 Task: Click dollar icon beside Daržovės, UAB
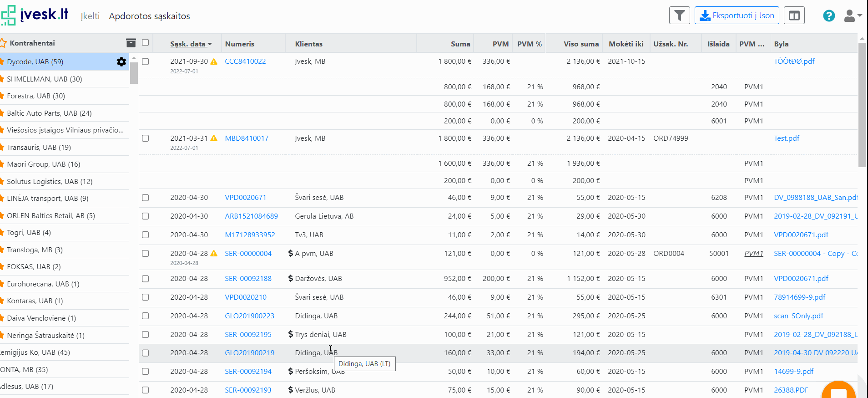[291, 278]
